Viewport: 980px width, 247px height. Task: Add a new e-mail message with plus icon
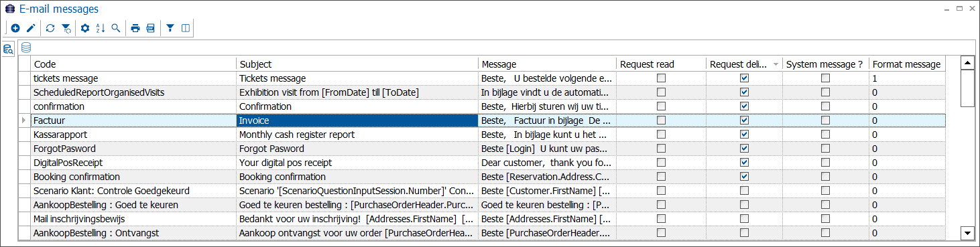tap(15, 28)
